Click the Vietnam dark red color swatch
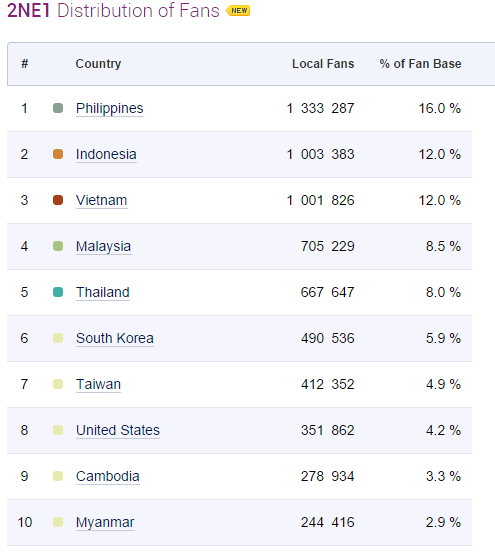This screenshot has height=556, width=495. 58,200
